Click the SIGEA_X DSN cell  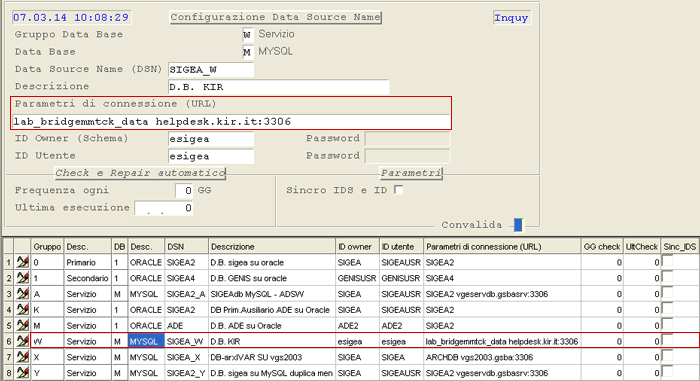point(186,357)
